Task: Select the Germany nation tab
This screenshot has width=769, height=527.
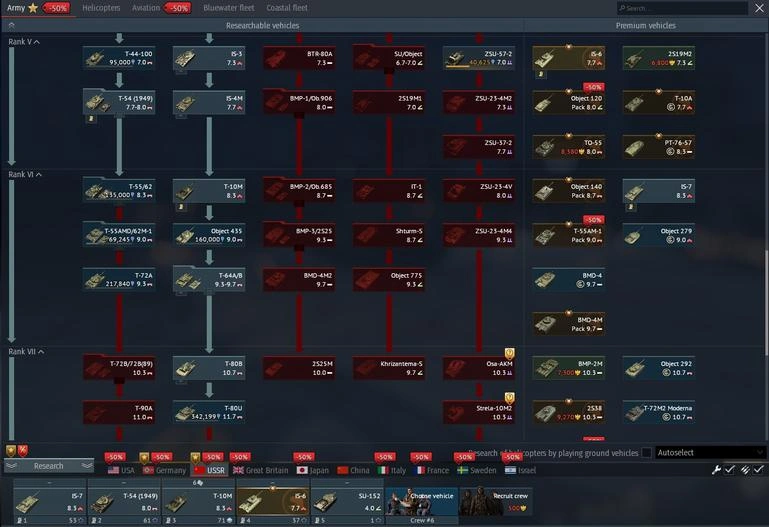Action: point(165,470)
